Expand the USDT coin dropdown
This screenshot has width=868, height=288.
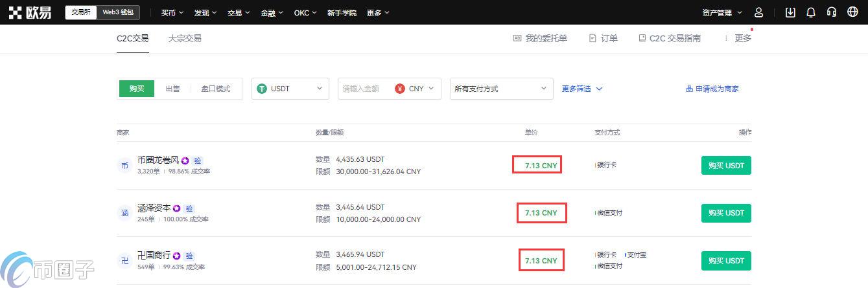tap(290, 89)
